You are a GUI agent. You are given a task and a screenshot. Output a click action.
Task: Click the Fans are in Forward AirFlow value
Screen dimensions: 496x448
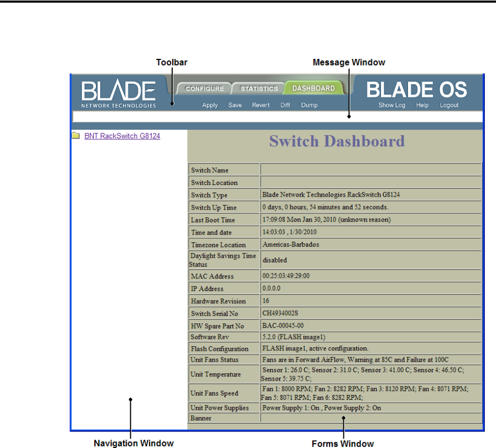[355, 360]
